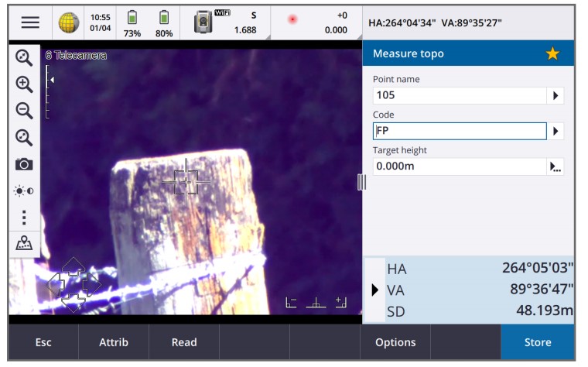Open the Code list arrow
The image size is (588, 367).
point(555,131)
